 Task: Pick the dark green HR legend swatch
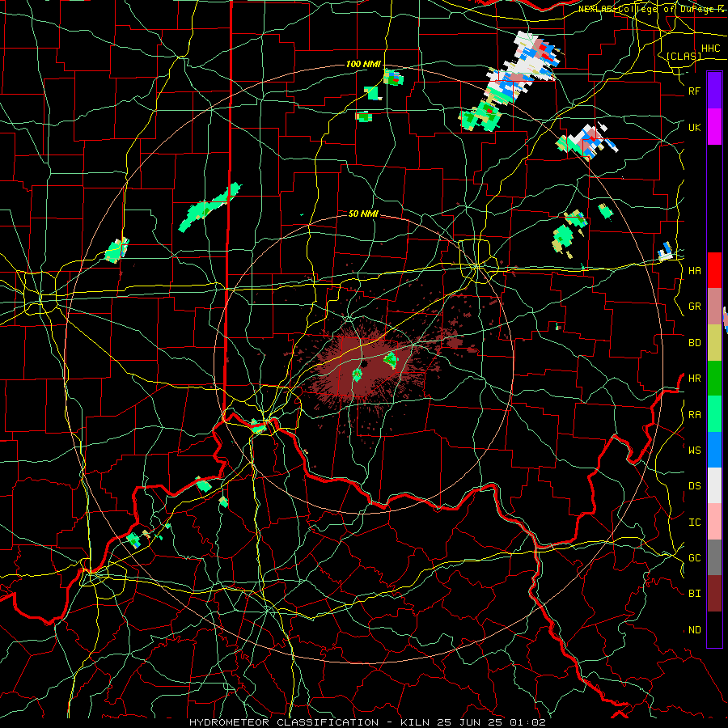coord(714,379)
